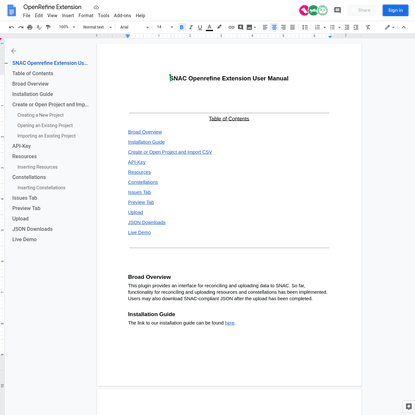Click the cloud document status icon
This screenshot has height=415, width=415.
pyautogui.click(x=96, y=7)
